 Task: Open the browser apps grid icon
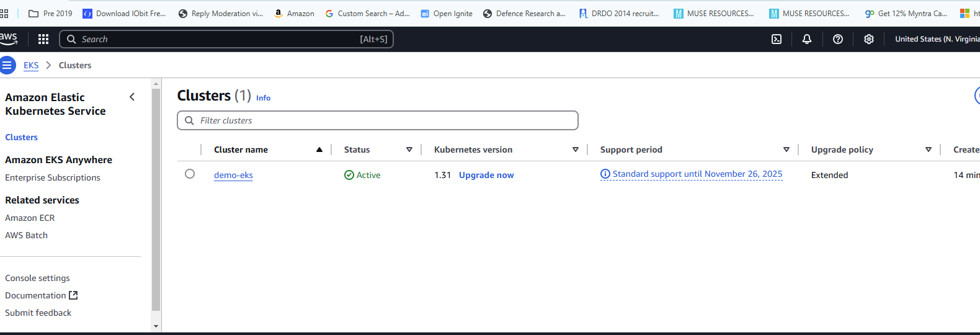tap(4, 13)
